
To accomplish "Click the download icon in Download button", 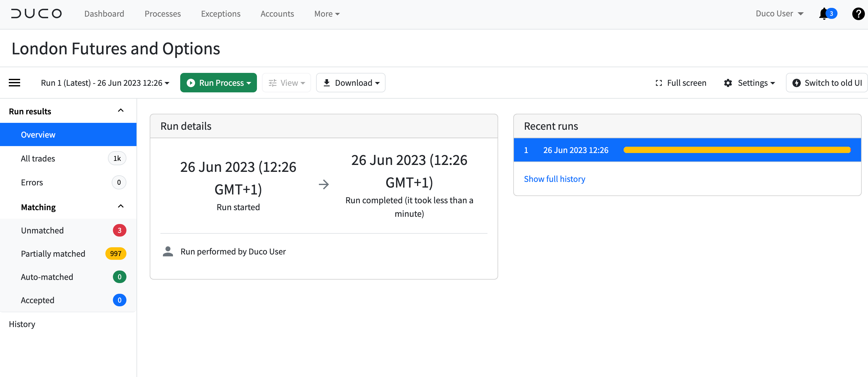I will pyautogui.click(x=326, y=82).
